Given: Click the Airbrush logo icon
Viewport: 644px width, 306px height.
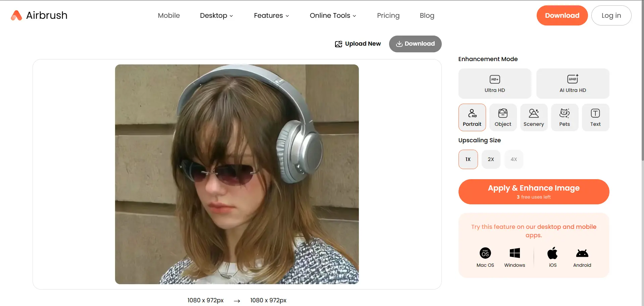Looking at the screenshot, I should 16,15.
